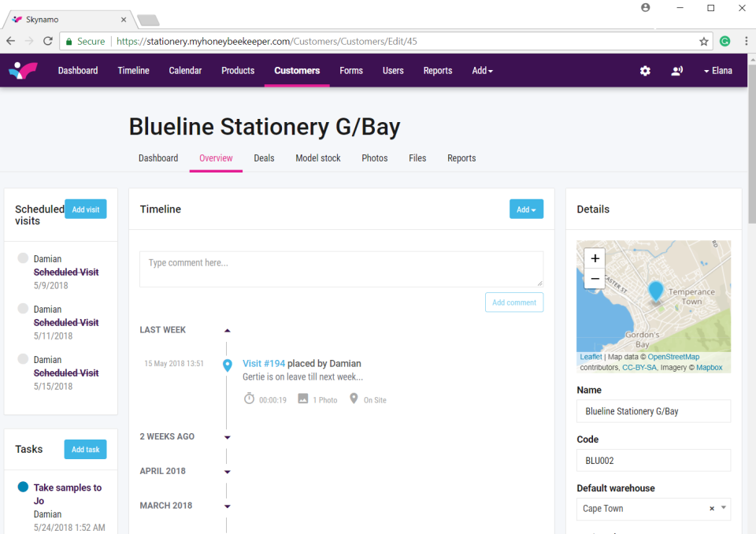Zoom in on the map
The width and height of the screenshot is (756, 534).
click(x=595, y=258)
